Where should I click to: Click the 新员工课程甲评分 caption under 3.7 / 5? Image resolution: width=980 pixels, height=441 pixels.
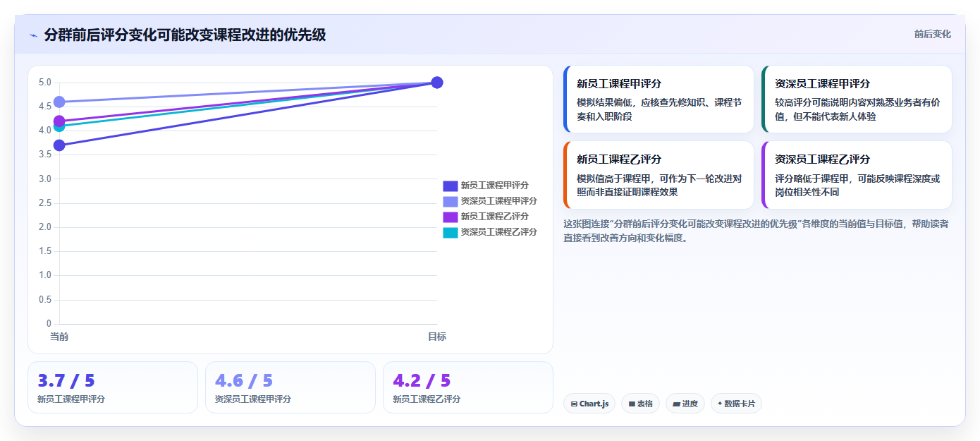point(71,399)
